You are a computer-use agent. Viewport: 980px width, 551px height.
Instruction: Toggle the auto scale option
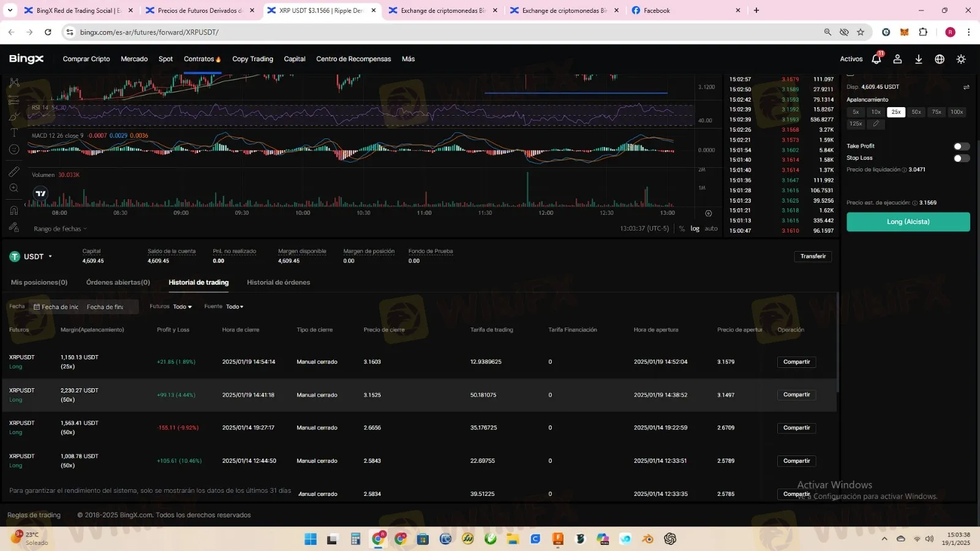[x=711, y=228]
